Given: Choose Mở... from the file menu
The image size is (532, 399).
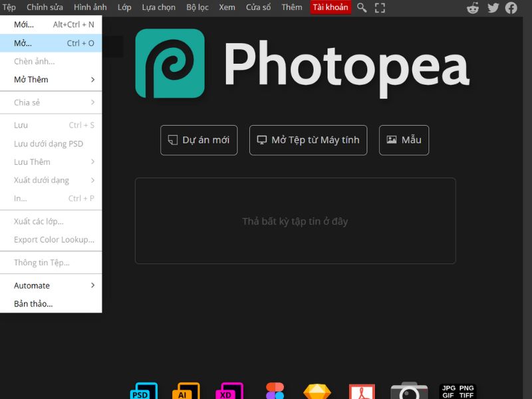Looking at the screenshot, I should pos(51,43).
